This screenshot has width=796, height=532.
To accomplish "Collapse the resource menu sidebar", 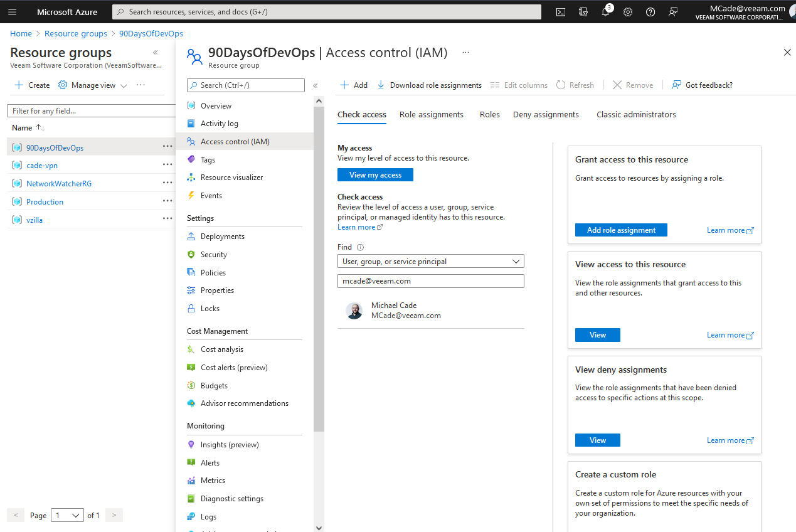I will (x=316, y=85).
